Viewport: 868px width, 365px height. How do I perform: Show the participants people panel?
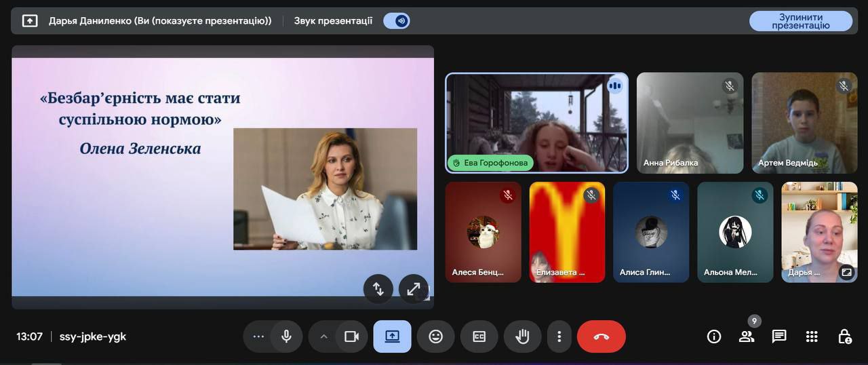tap(747, 337)
